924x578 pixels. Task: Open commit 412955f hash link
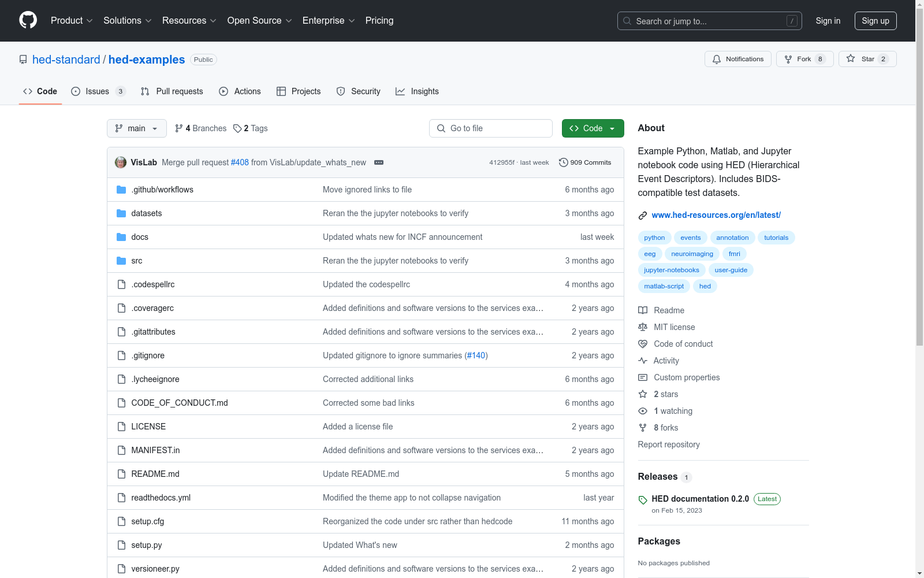click(x=502, y=162)
